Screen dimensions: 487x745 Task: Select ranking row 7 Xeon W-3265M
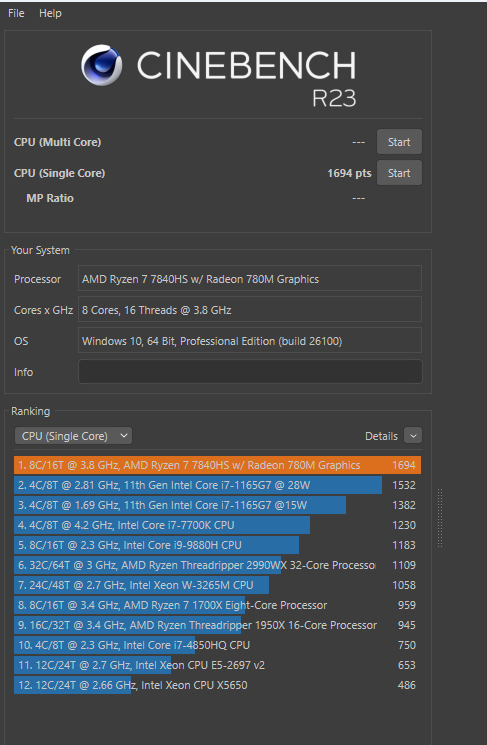pyautogui.click(x=217, y=585)
